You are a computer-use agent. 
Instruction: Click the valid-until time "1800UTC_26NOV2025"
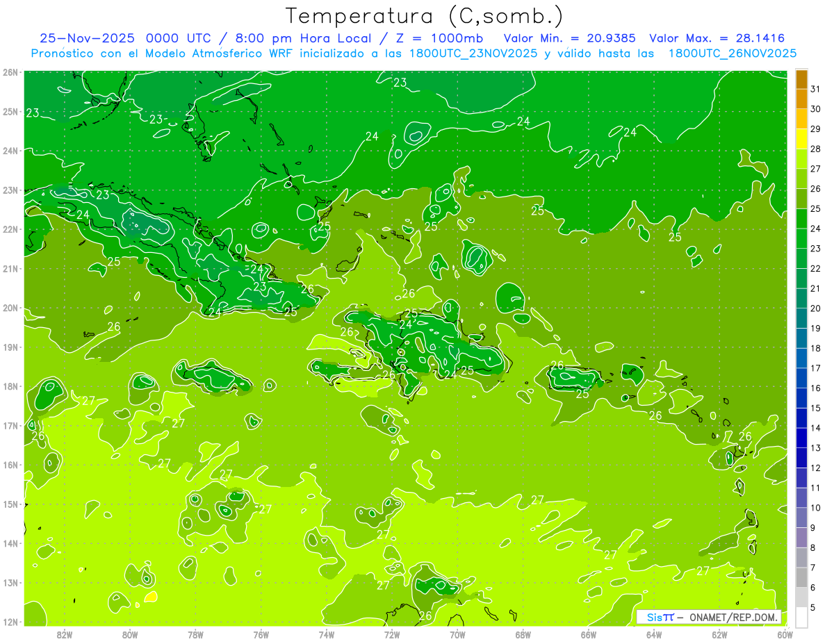(732, 53)
